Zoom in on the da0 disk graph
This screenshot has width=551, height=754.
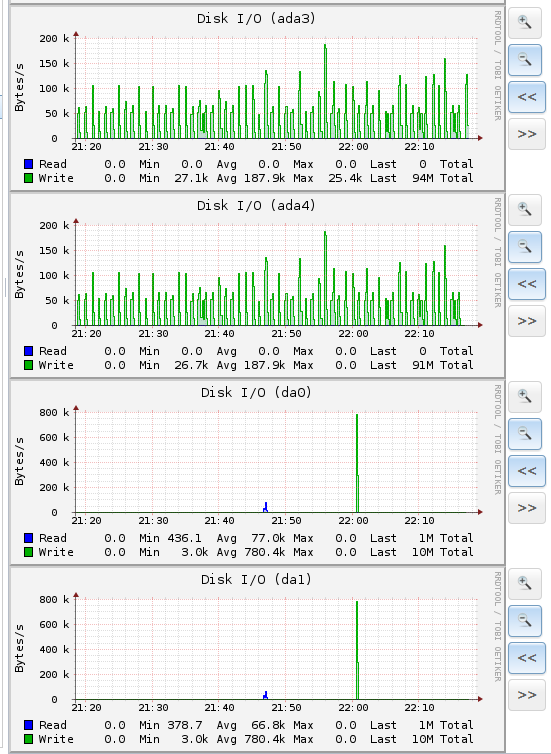coord(525,396)
